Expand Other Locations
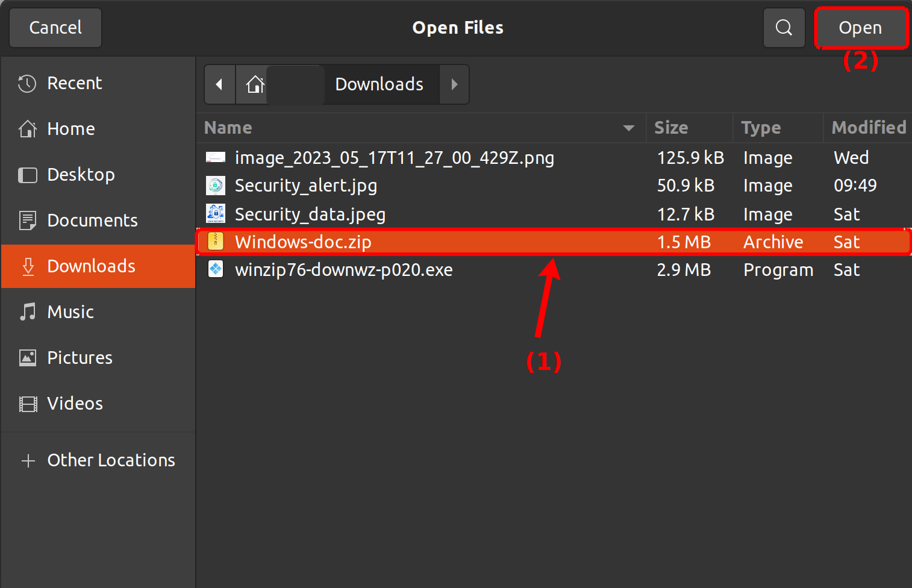This screenshot has height=588, width=912. coord(110,460)
